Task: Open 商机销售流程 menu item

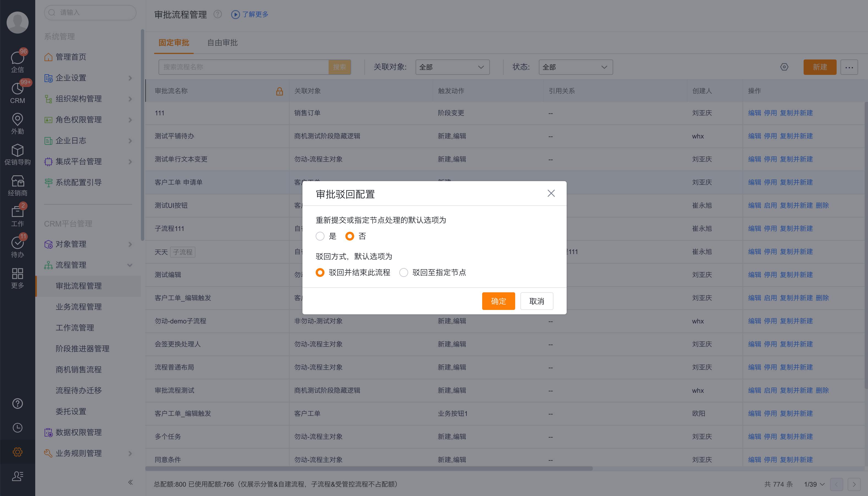Action: [79, 370]
